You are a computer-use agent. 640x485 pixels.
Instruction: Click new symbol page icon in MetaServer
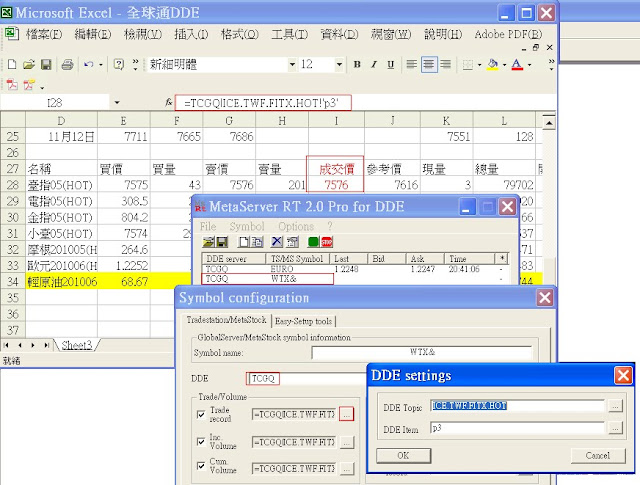(243, 242)
